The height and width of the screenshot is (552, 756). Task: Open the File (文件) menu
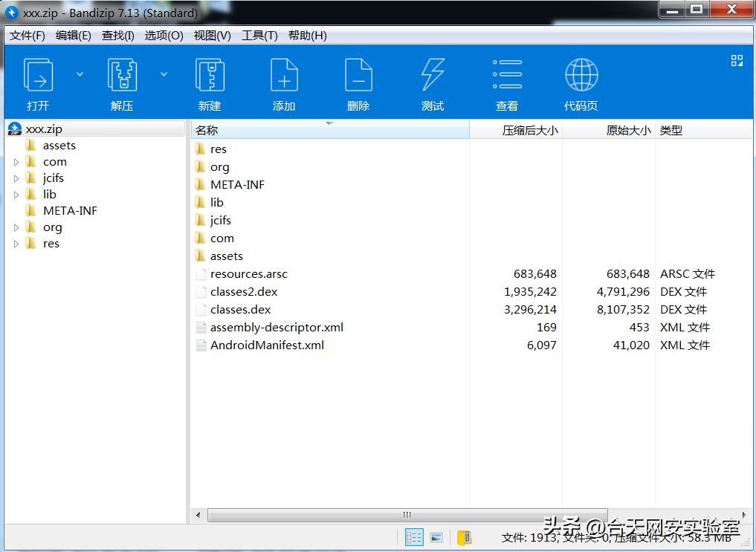click(28, 36)
